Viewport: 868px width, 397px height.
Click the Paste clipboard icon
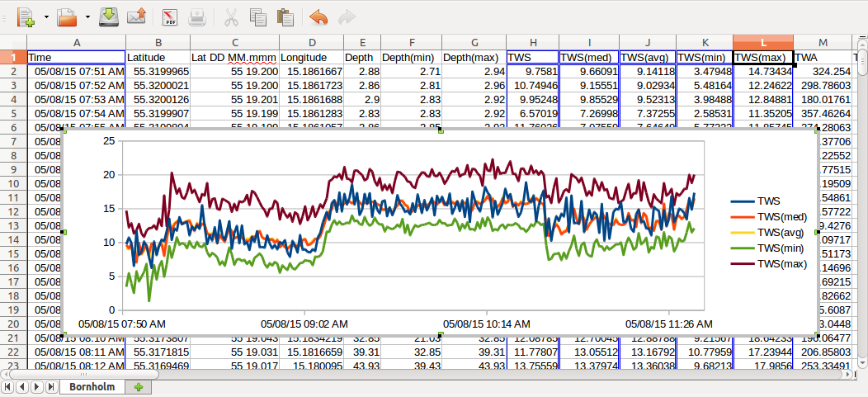(285, 16)
